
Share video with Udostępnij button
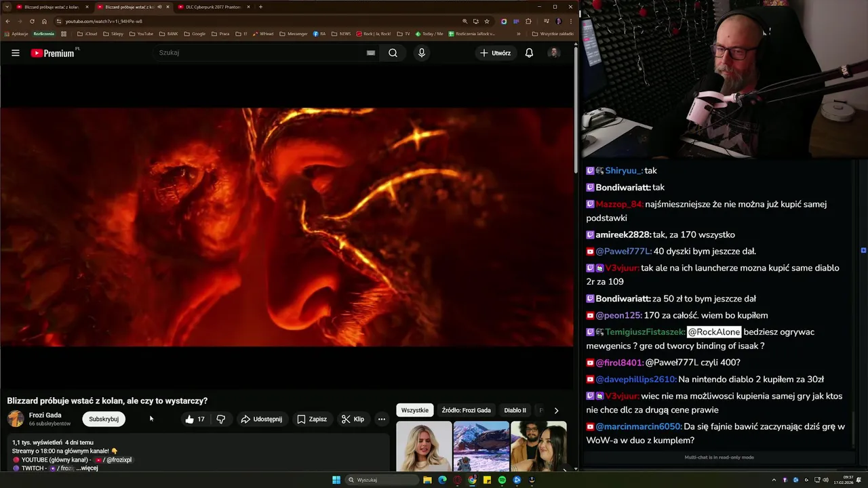tap(262, 419)
